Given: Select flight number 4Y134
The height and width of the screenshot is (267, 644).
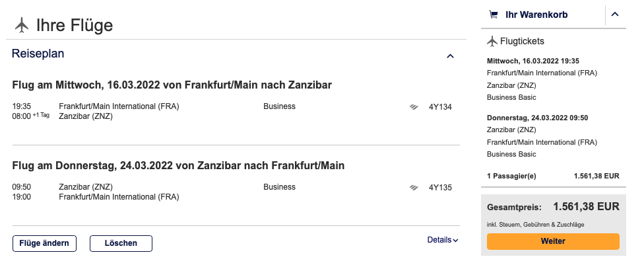Looking at the screenshot, I should point(440,106).
